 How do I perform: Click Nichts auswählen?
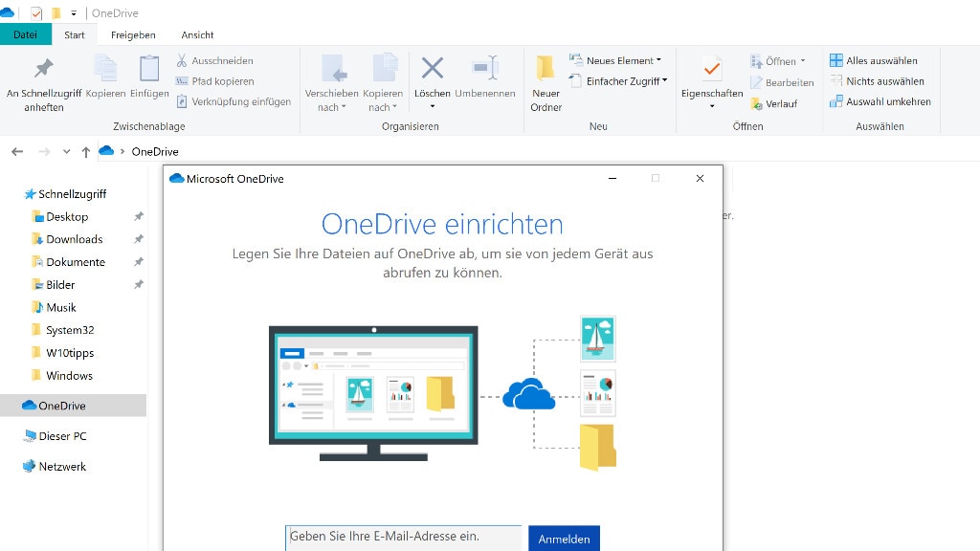(x=880, y=81)
